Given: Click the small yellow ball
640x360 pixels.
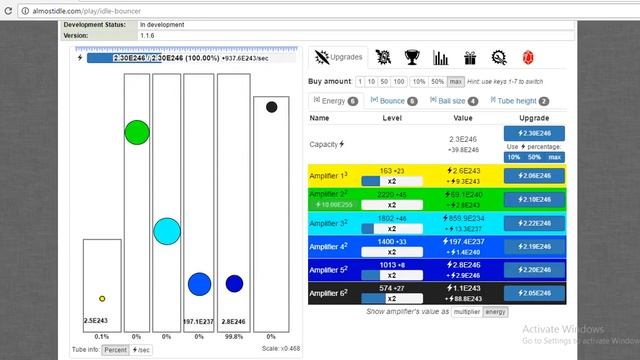Looking at the screenshot, I should (x=102, y=299).
